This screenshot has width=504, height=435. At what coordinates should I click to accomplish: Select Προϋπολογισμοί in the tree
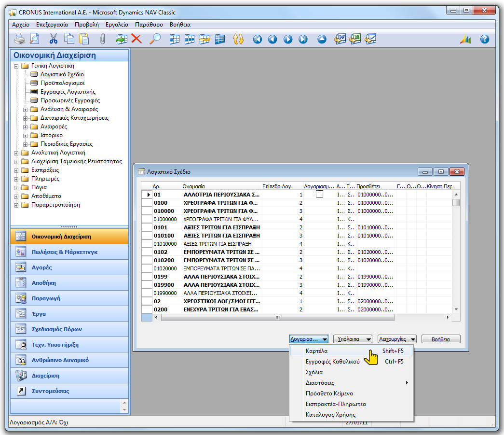[62, 83]
